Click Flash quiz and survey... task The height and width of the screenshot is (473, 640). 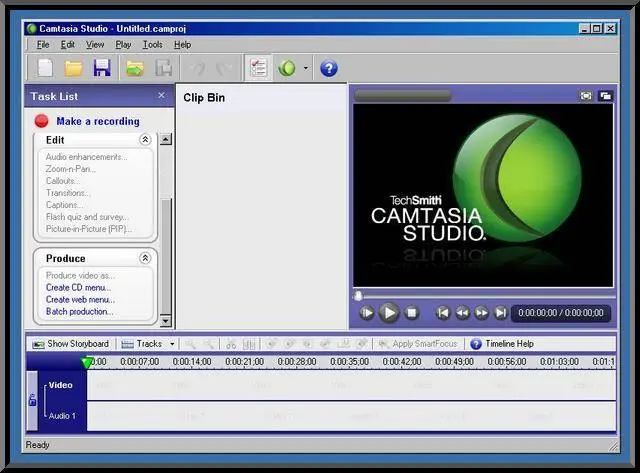[87, 217]
